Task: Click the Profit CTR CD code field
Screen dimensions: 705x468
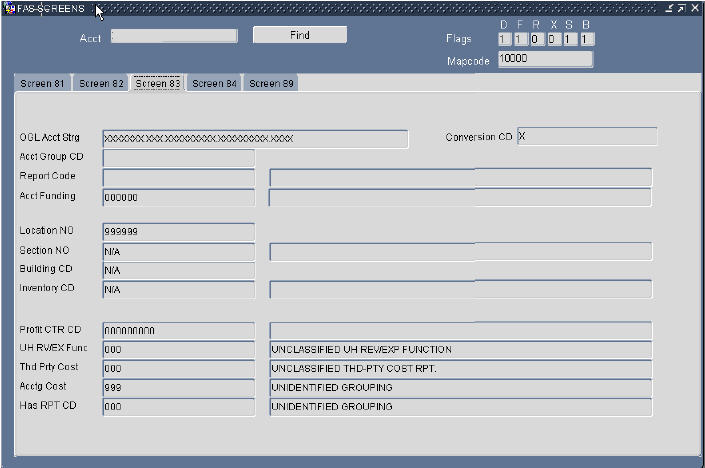Action: (x=178, y=330)
